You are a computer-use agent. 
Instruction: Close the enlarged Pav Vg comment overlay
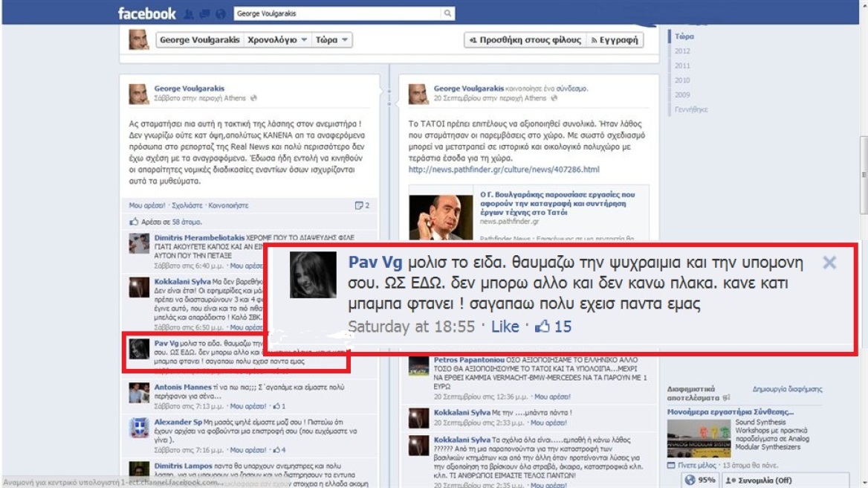click(x=829, y=263)
